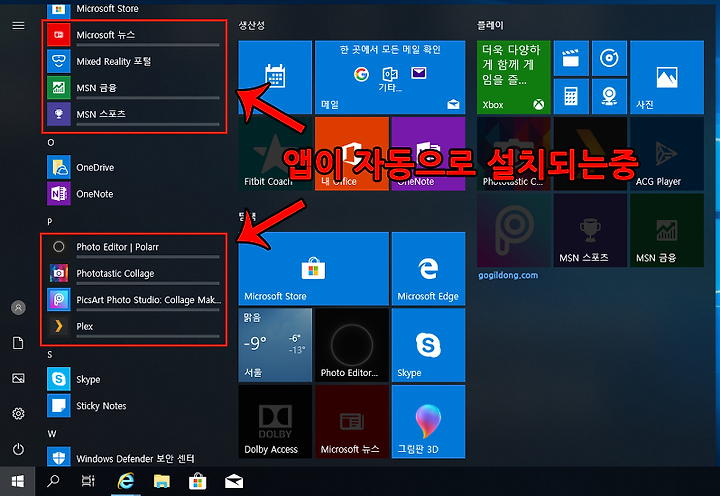Open Documents from Start sidebar
Viewport: 720px width, 496px height.
(x=18, y=343)
